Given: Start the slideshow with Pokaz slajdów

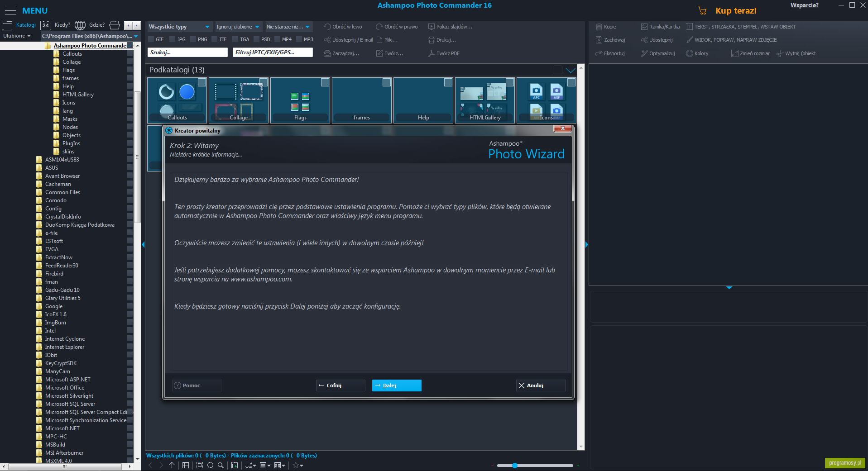Looking at the screenshot, I should 451,27.
